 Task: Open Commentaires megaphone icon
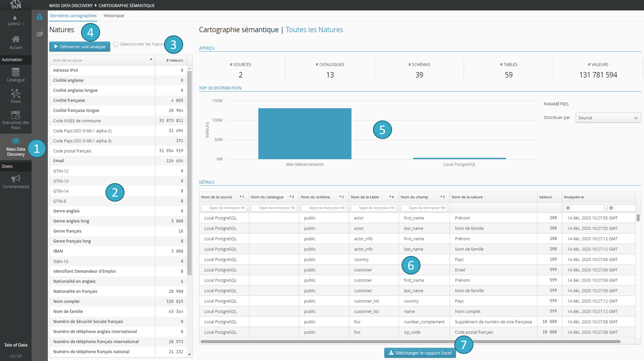[x=15, y=178]
